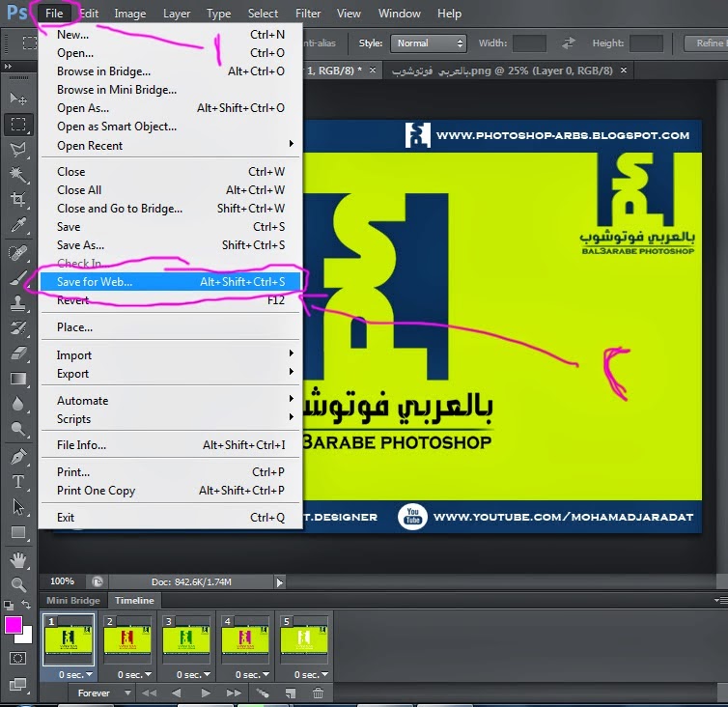Go to previous frame
728x707 pixels.
[177, 693]
